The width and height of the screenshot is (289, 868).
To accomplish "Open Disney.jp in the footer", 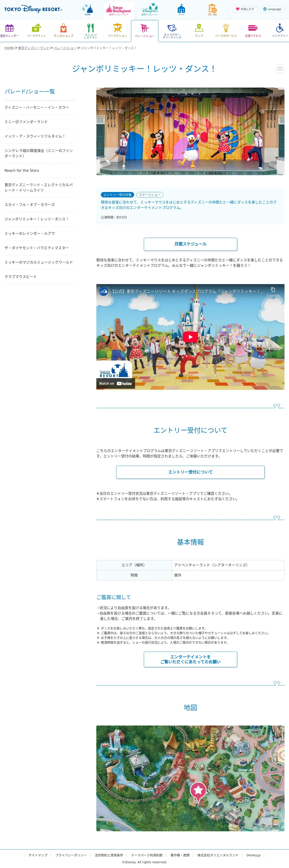I will point(253,855).
